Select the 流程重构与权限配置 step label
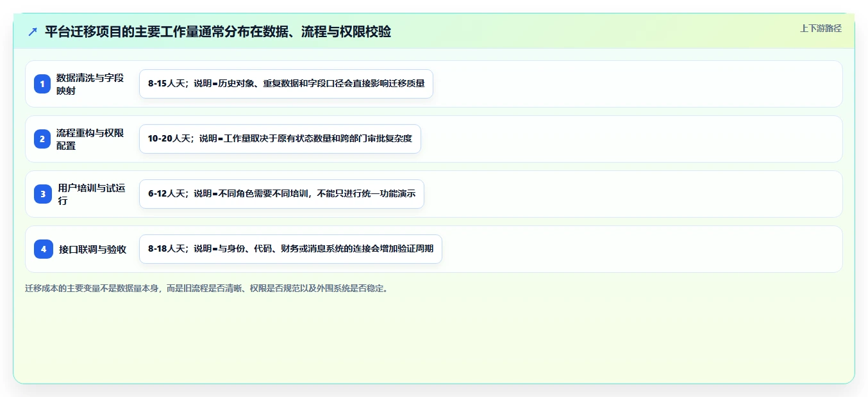 pos(90,139)
